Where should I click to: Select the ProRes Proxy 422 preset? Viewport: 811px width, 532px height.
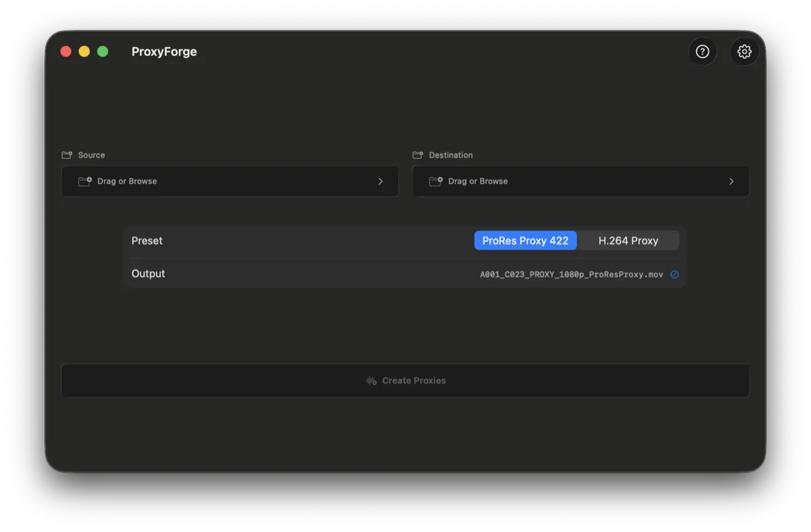pyautogui.click(x=525, y=240)
